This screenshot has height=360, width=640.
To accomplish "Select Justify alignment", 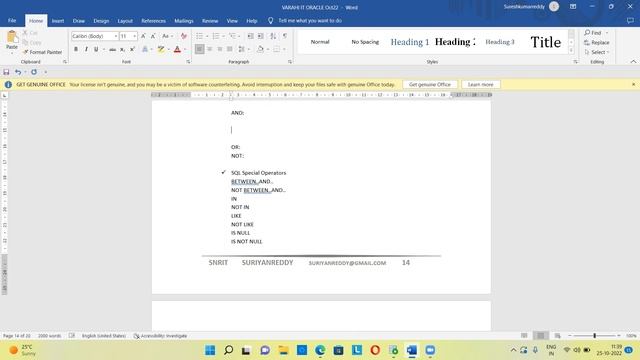I will click(230, 49).
